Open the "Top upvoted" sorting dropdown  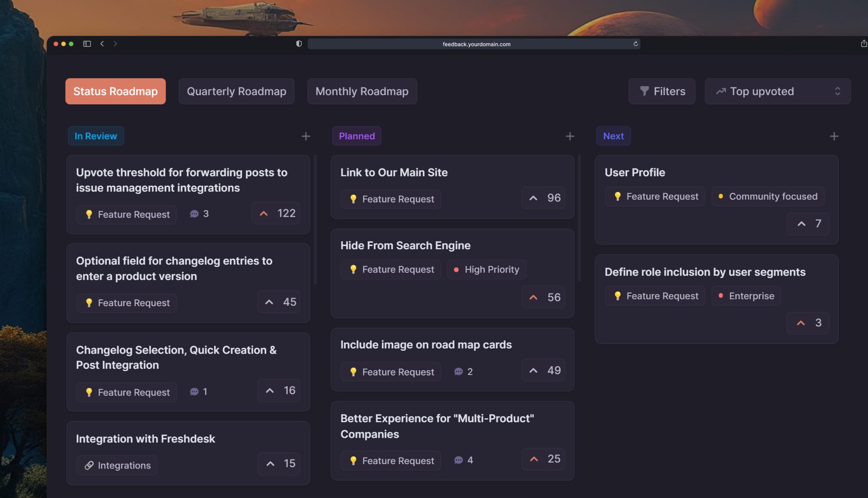(x=777, y=91)
